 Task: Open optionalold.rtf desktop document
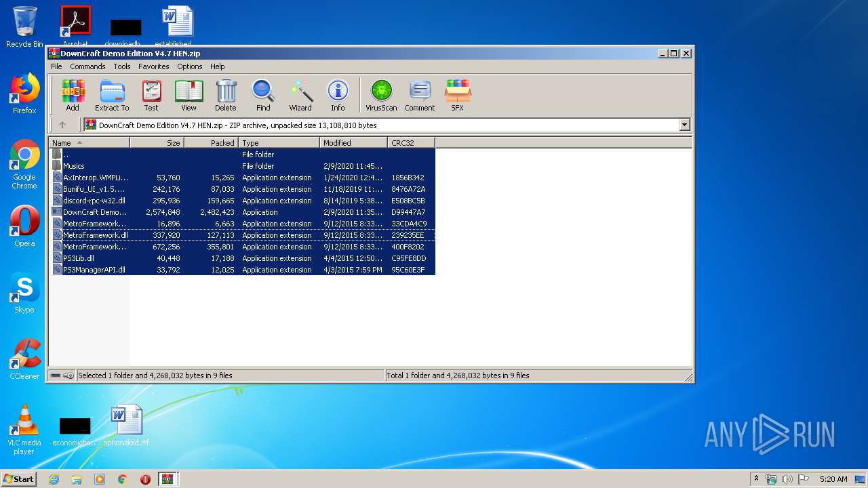point(126,426)
